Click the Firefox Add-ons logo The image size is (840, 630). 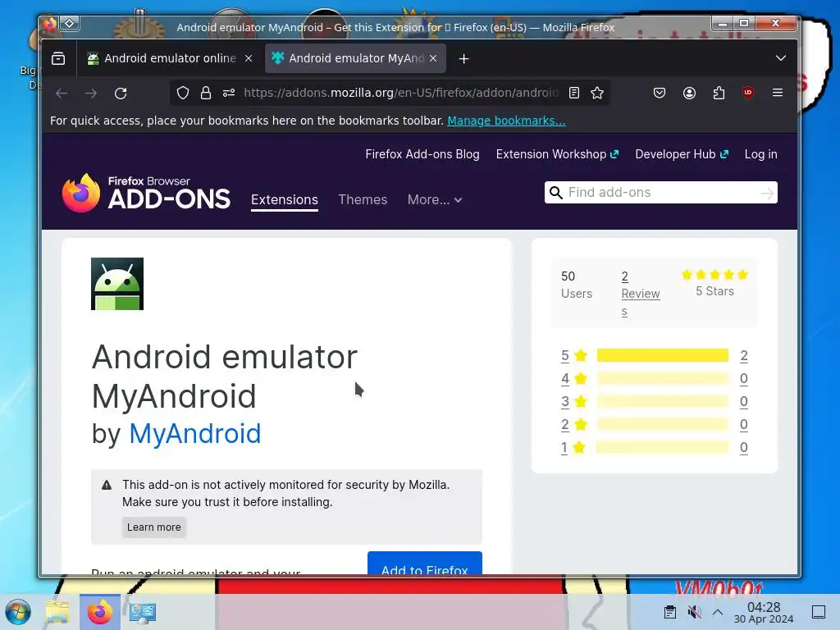tap(146, 193)
